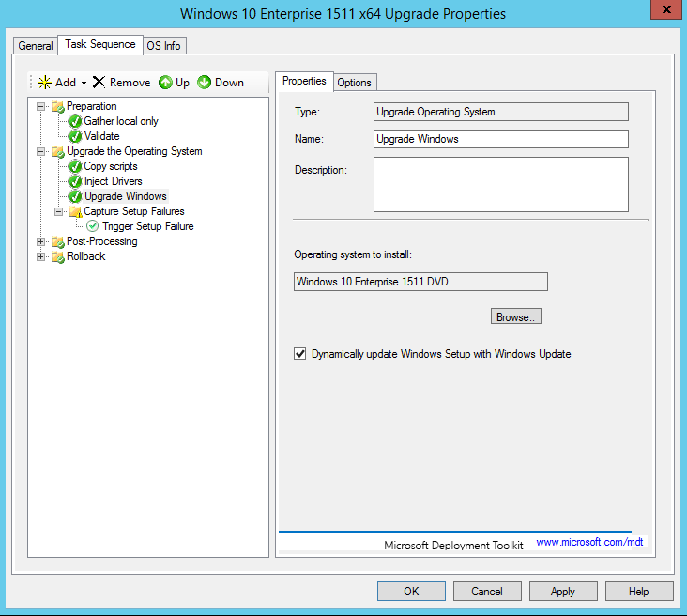Select the Task Sequence tab
This screenshot has height=616, width=687.
click(100, 44)
